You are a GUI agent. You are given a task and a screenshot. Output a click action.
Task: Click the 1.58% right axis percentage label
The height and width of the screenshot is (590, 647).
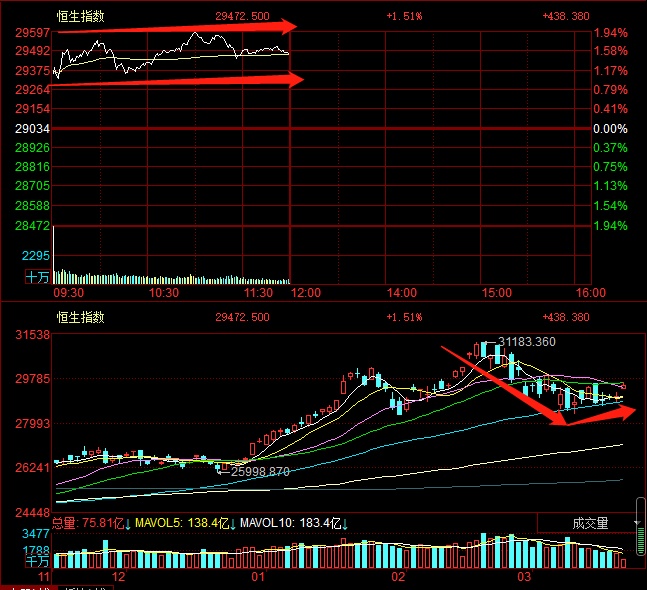pyautogui.click(x=610, y=51)
